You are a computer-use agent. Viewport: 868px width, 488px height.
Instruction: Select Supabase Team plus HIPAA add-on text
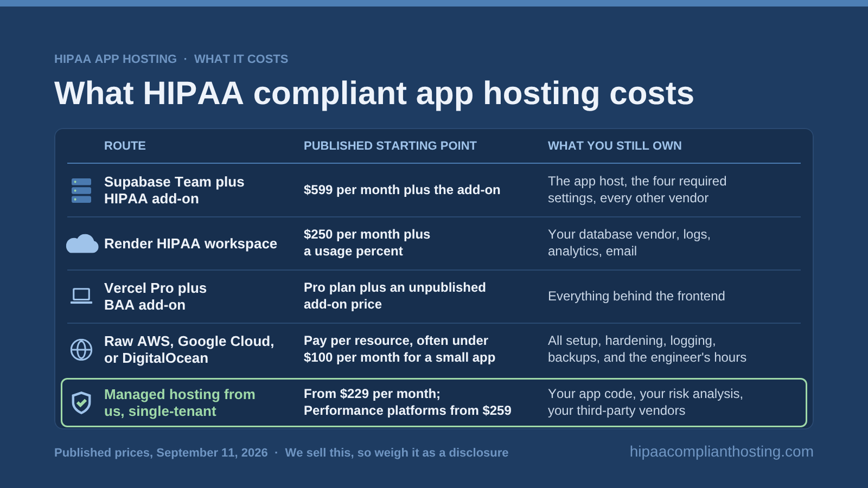174,190
